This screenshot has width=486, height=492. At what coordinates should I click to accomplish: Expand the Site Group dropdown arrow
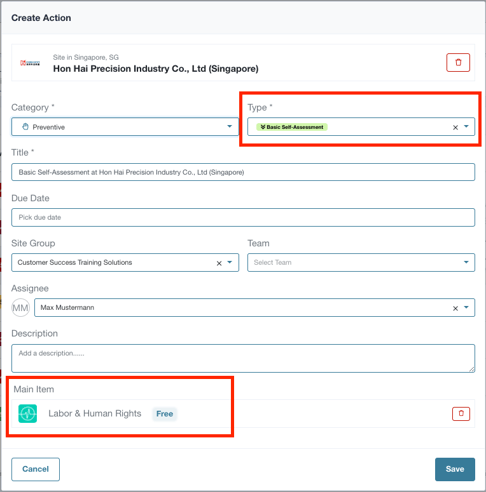point(230,262)
